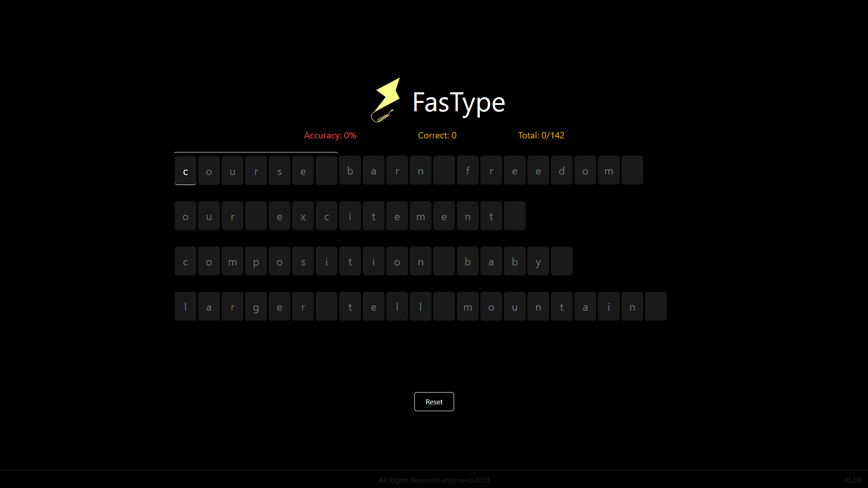Select the blank spacer tile after 'course'
Viewport: 868px width, 488px height.
pyautogui.click(x=326, y=171)
